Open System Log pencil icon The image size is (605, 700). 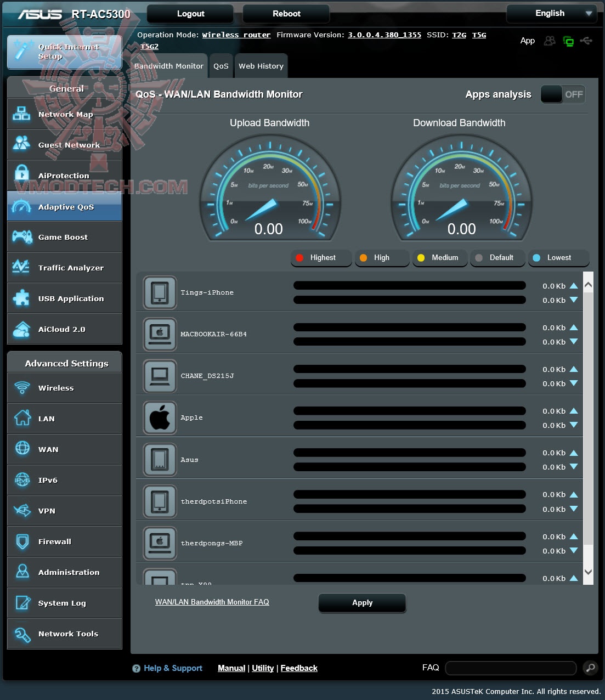pyautogui.click(x=22, y=602)
